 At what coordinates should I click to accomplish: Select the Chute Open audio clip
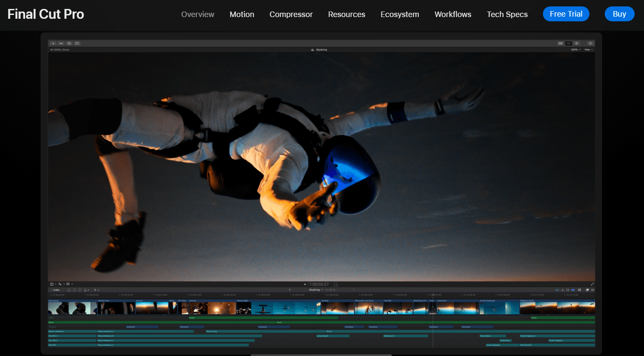(493, 336)
